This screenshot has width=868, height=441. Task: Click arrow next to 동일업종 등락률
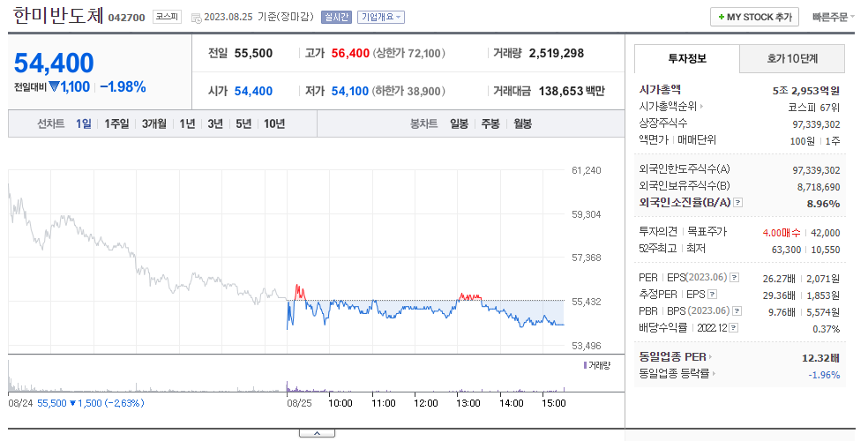(x=715, y=373)
